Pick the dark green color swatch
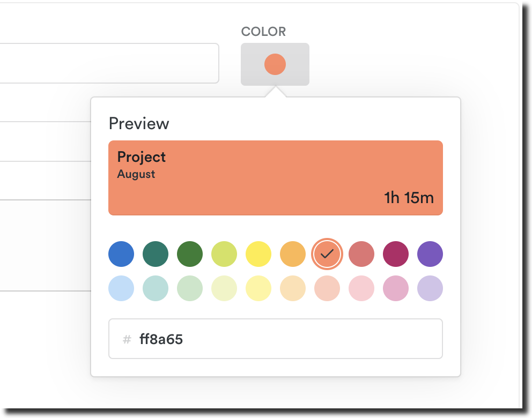532x418 pixels. tap(190, 254)
